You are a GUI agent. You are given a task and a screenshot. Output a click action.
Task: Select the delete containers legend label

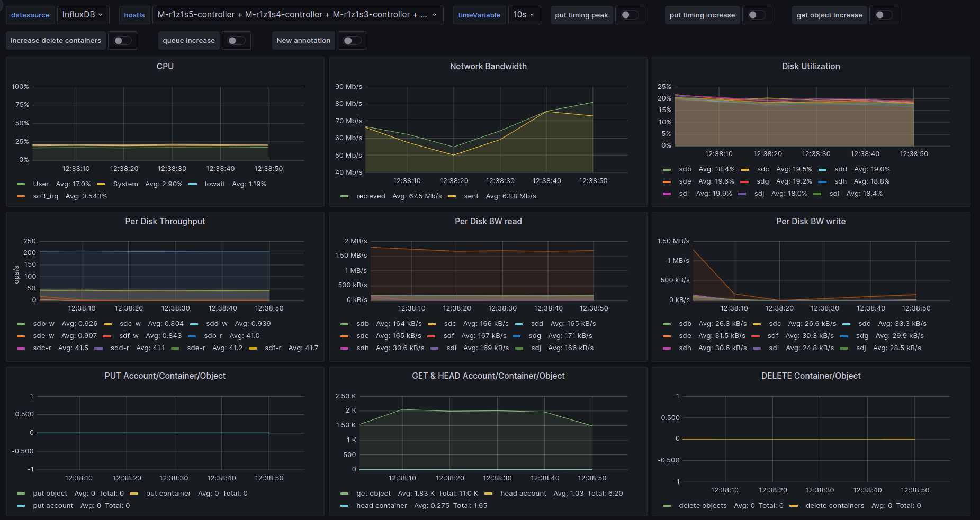(x=834, y=506)
